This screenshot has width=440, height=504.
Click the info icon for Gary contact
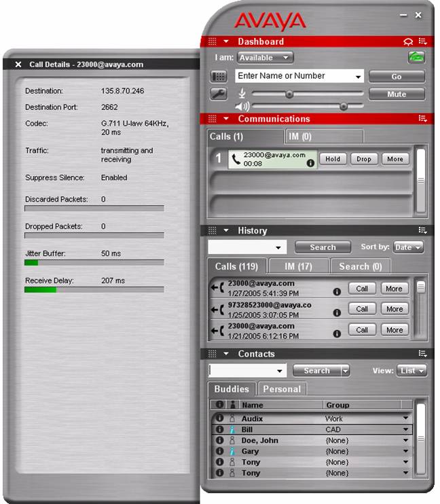(219, 451)
